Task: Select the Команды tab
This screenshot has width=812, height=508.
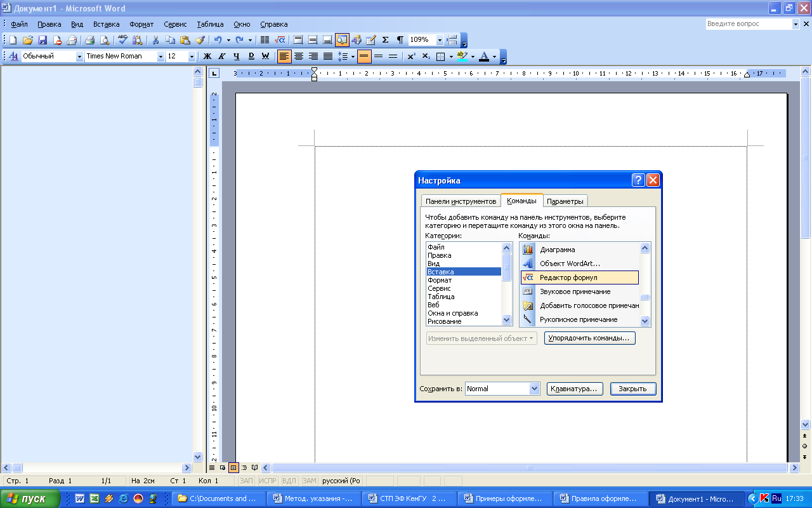Action: click(x=521, y=201)
